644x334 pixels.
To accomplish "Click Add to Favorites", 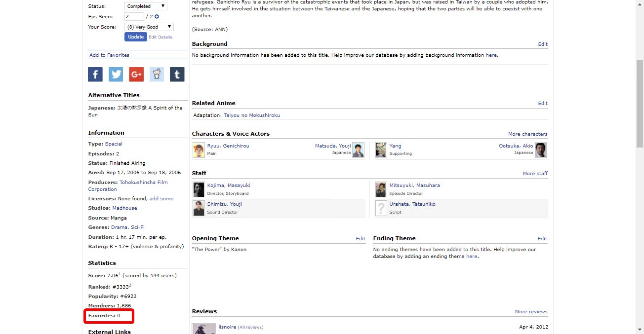I will 109,55.
